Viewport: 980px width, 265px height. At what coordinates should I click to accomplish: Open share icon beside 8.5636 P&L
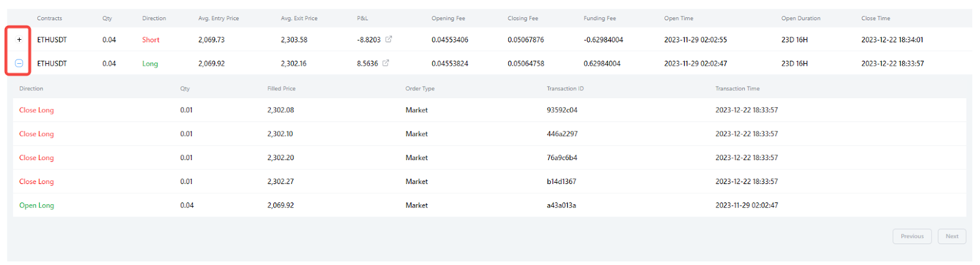(x=385, y=63)
